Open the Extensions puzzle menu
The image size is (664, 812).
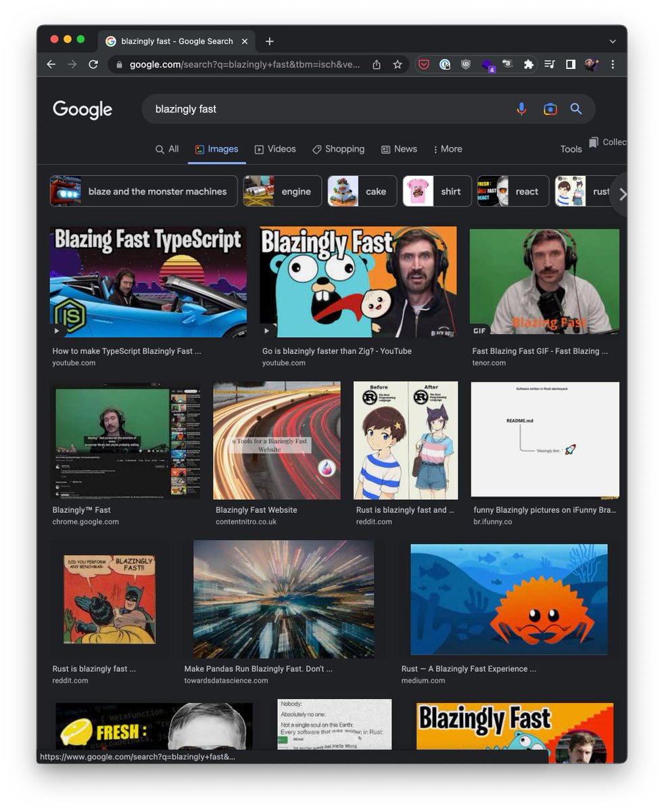(x=529, y=64)
